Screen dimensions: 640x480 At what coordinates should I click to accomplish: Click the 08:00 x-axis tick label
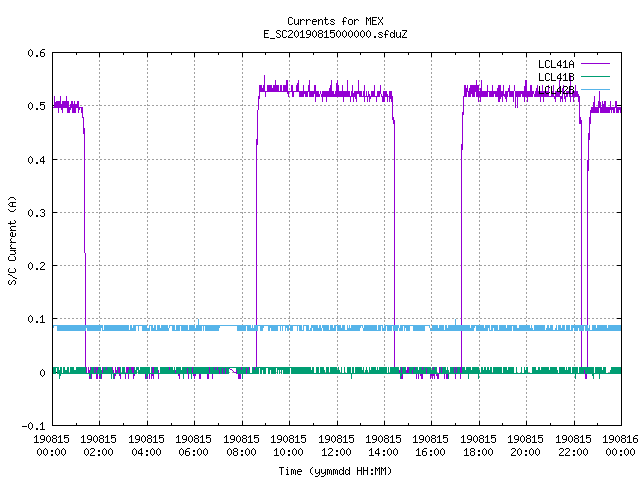(x=241, y=452)
